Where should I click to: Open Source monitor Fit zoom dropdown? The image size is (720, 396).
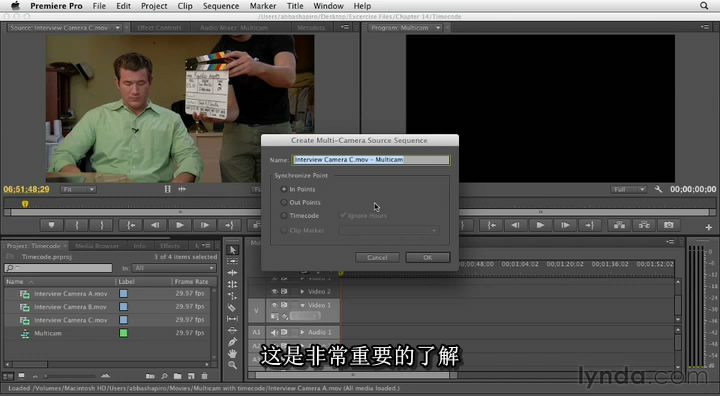point(78,189)
